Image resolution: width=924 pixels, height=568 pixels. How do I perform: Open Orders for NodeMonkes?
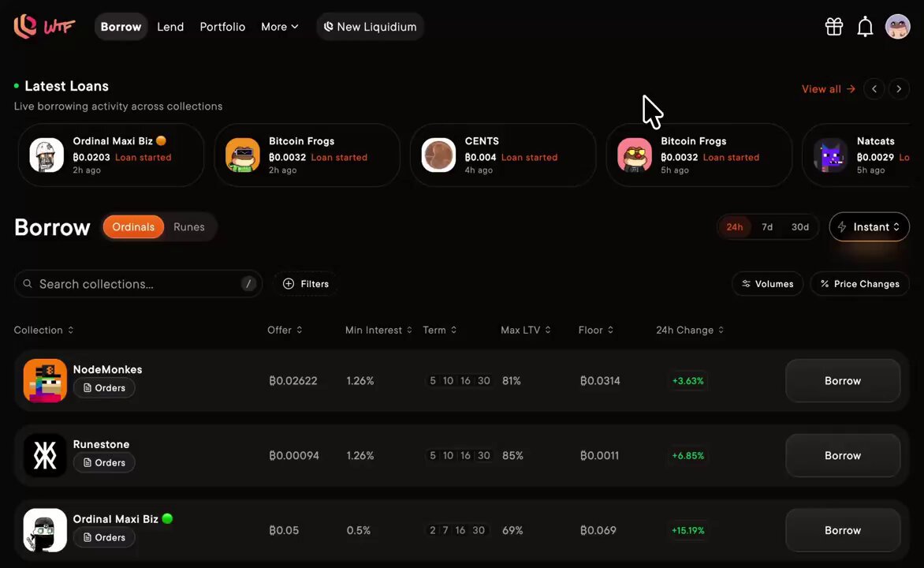(104, 388)
